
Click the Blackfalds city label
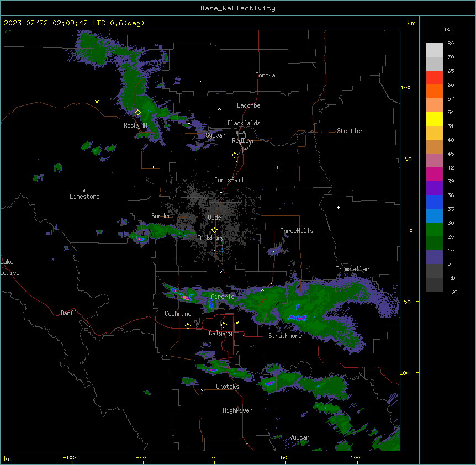coord(244,123)
